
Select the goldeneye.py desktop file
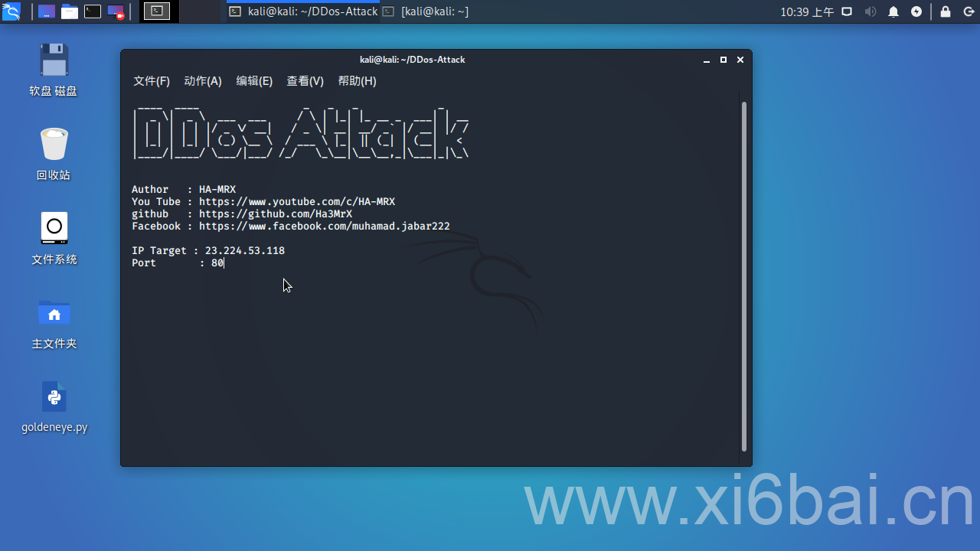[54, 408]
